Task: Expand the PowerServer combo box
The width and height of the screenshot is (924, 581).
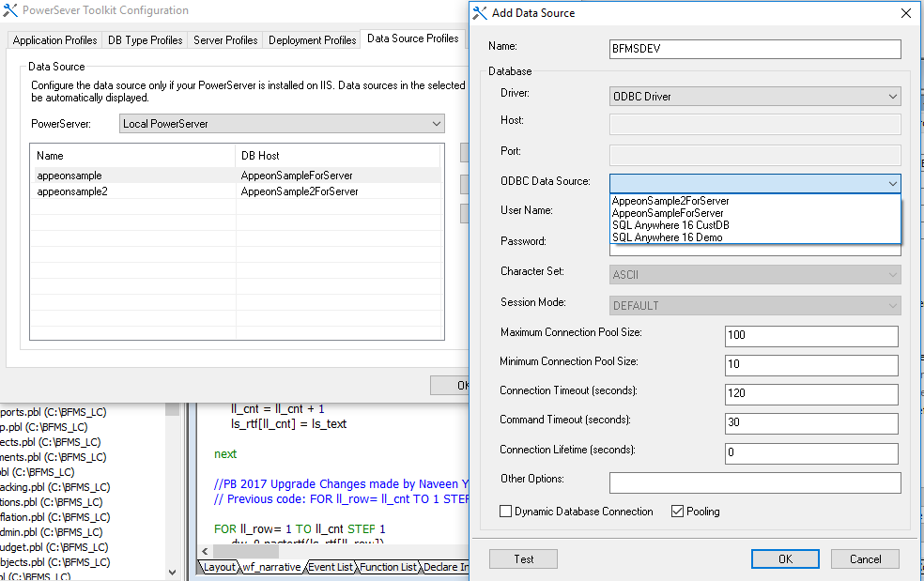Action: coord(436,124)
